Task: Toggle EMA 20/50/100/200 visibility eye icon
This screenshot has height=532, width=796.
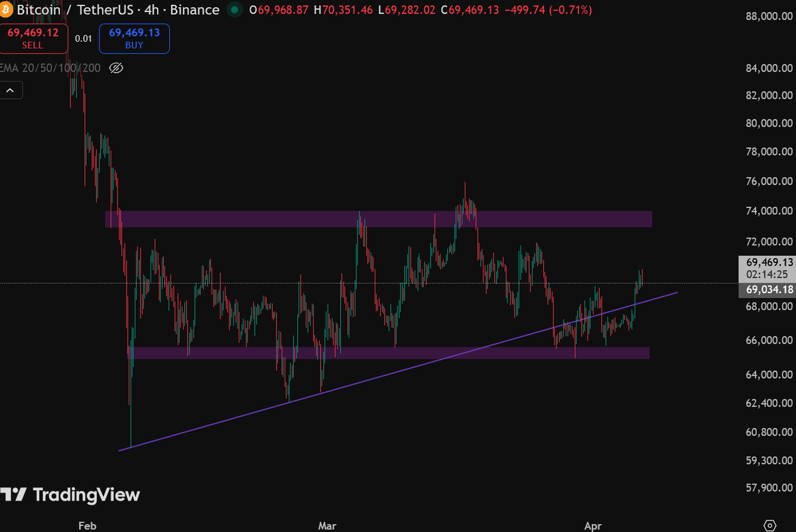Action: pyautogui.click(x=116, y=68)
